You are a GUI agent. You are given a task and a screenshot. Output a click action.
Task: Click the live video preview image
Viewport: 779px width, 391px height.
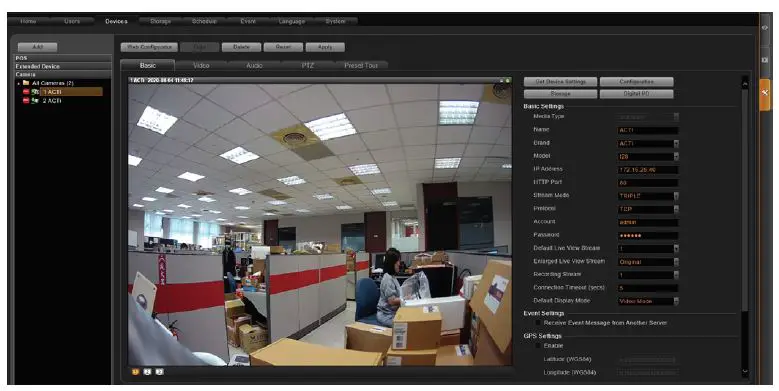click(320, 225)
